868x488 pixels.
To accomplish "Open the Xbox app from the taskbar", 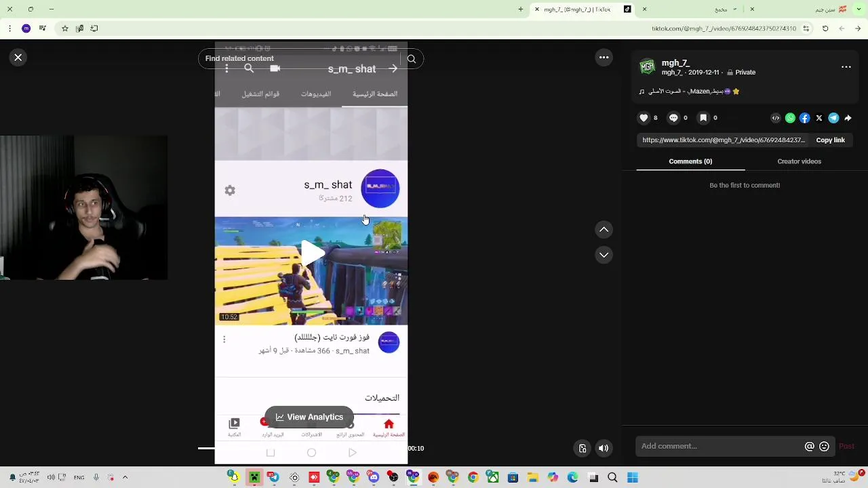I will click(493, 478).
